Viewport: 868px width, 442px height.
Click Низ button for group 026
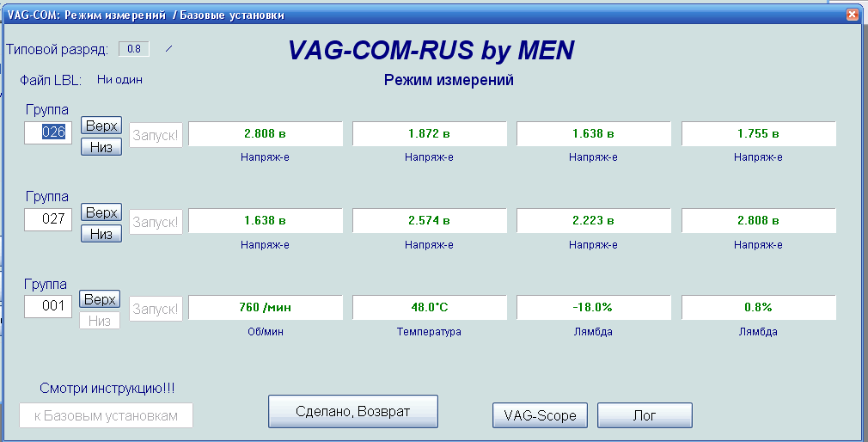click(x=101, y=146)
